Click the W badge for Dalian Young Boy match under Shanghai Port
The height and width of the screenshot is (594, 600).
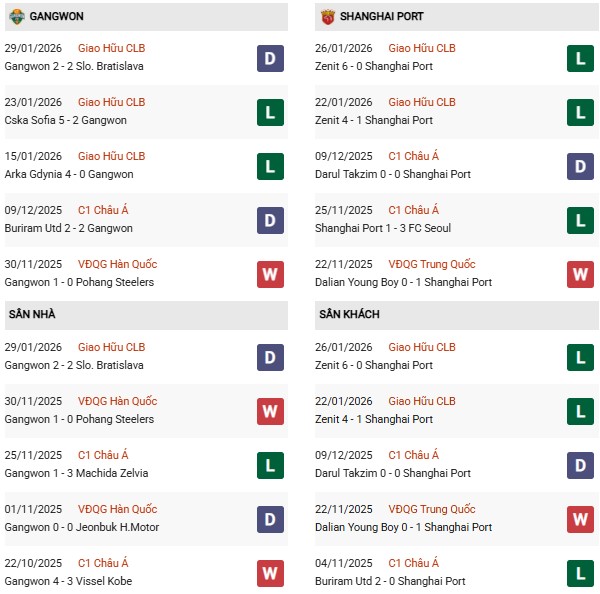coord(580,274)
